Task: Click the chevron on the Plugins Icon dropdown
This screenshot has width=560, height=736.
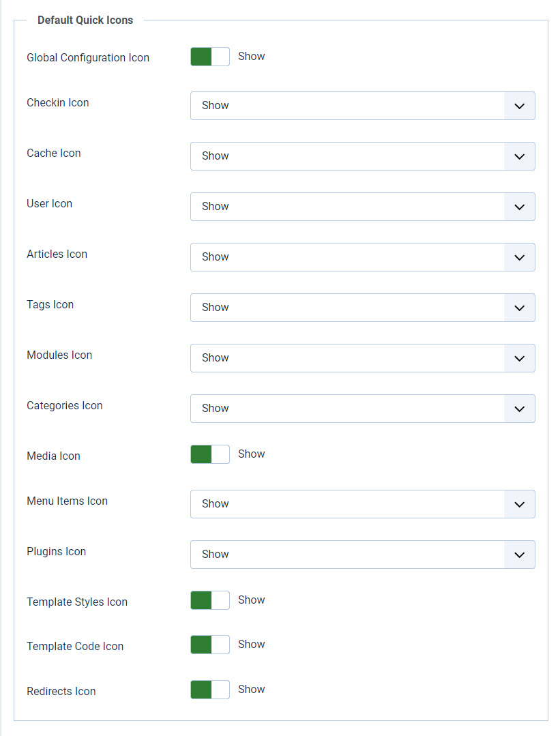Action: (x=519, y=555)
